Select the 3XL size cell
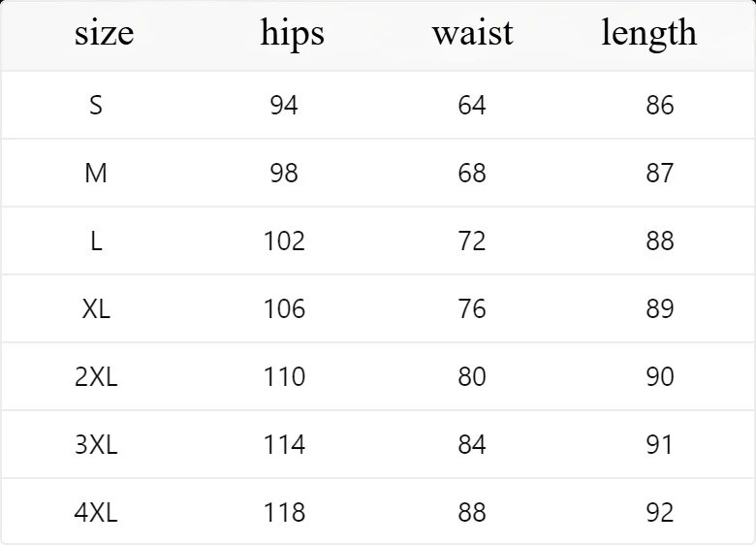This screenshot has width=756, height=545. click(95, 444)
